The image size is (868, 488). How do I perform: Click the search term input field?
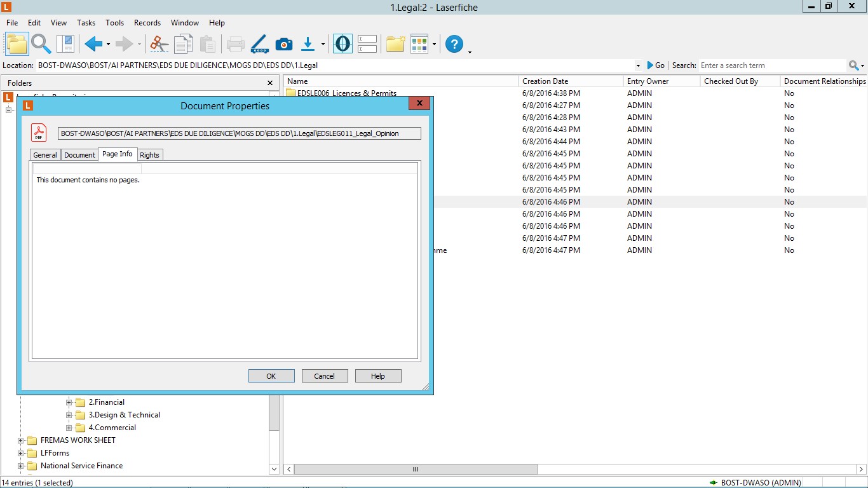771,65
